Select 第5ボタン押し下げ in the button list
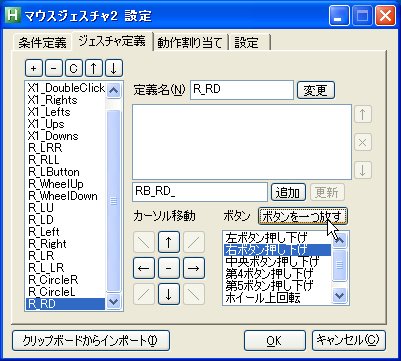Screen dimensions: 401x361 [x=277, y=286]
